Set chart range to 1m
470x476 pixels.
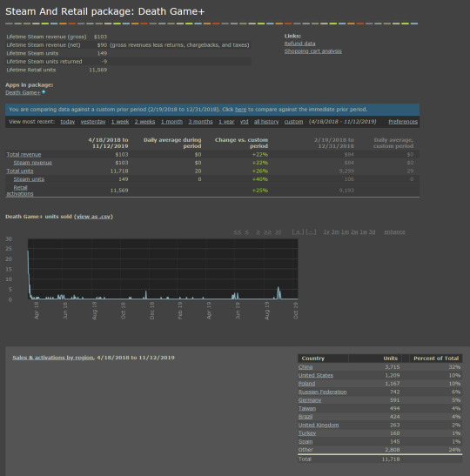345,232
